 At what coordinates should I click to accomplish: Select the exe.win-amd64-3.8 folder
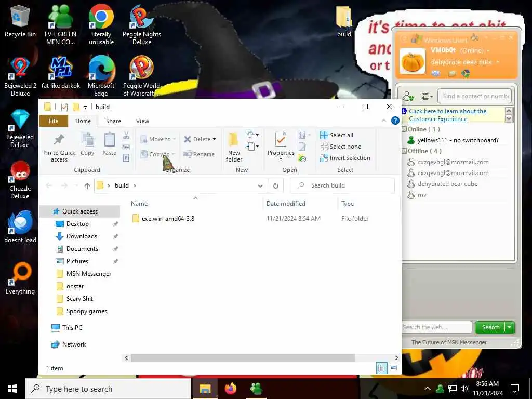tap(168, 219)
